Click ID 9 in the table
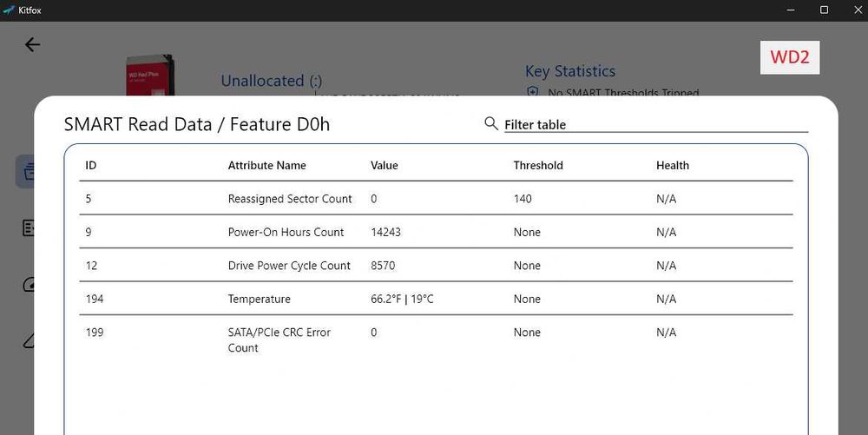The image size is (868, 435). tap(89, 232)
